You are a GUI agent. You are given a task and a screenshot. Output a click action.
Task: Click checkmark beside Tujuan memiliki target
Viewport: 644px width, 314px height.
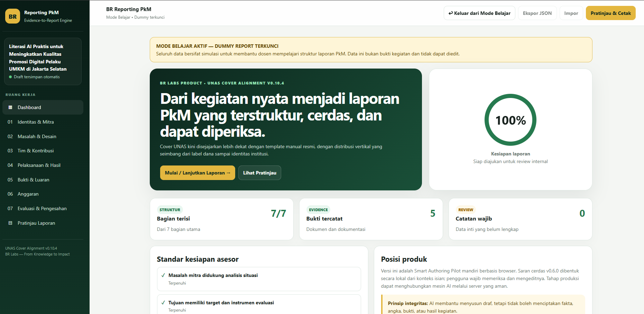(163, 303)
